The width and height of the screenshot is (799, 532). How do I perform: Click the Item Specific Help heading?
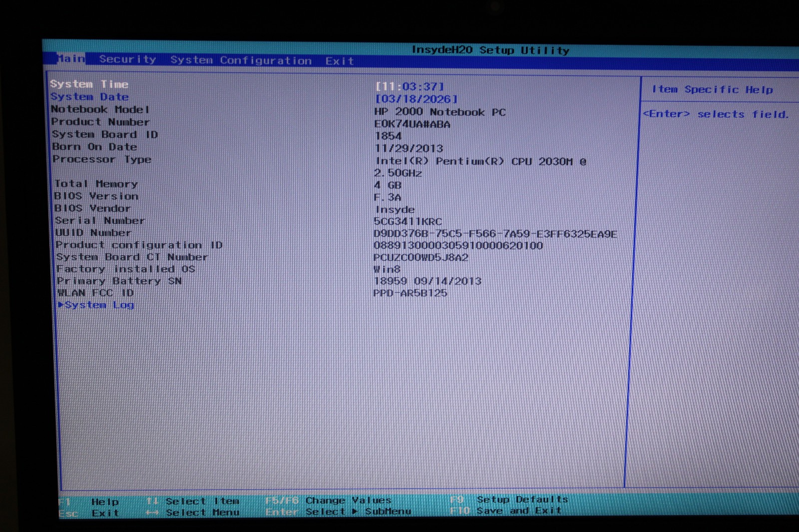point(713,90)
